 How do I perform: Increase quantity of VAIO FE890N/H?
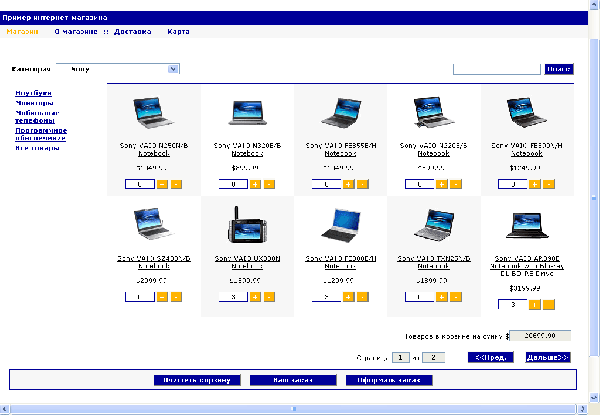535,184
